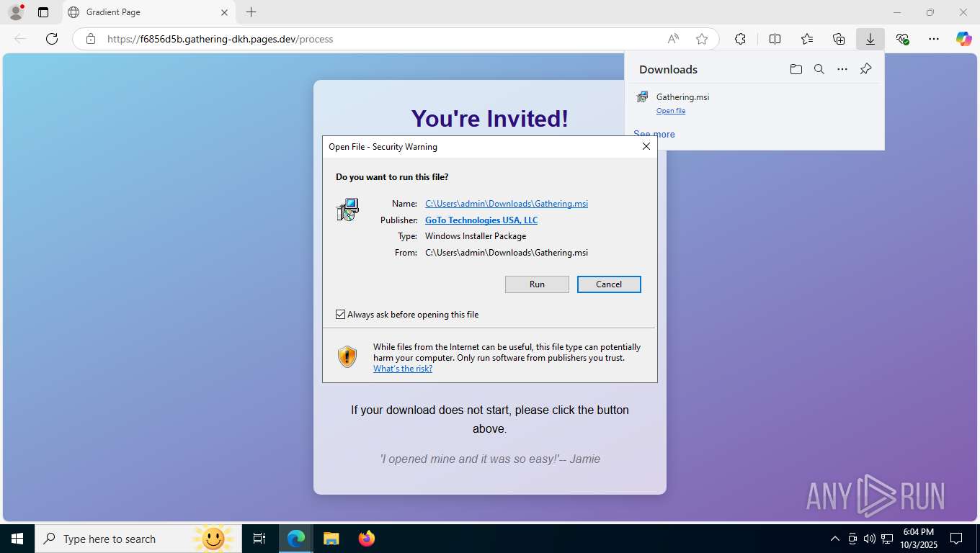Open GoTo Technologies USA, LLC publisher link

(x=481, y=220)
